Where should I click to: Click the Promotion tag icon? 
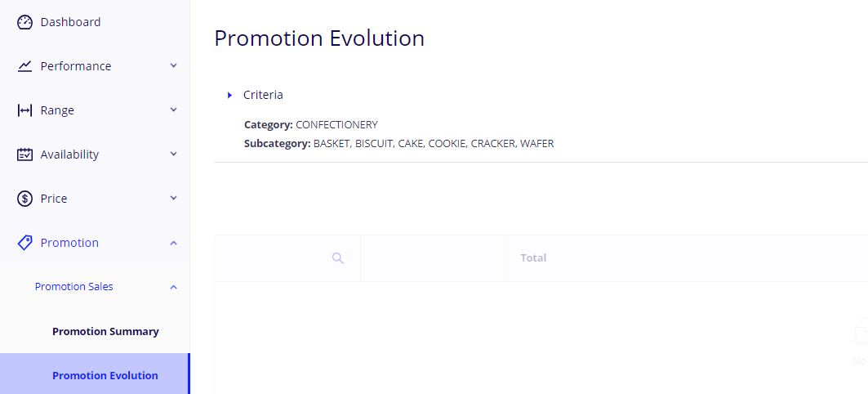[24, 243]
